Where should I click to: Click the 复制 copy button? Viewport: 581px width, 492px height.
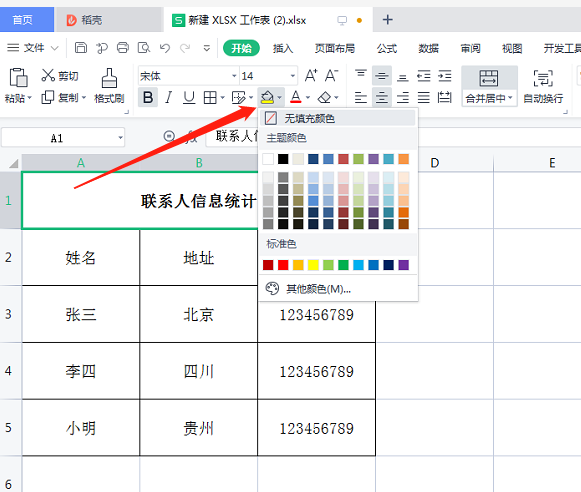[60, 97]
